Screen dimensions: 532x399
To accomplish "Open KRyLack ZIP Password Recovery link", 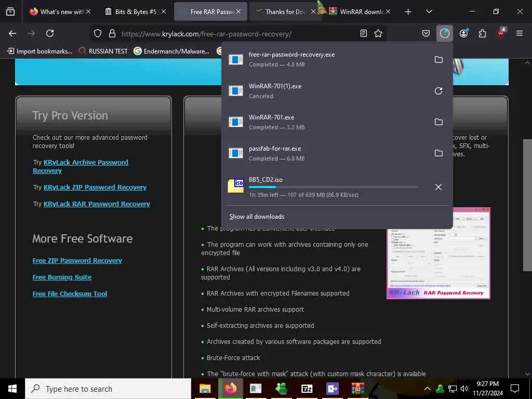I will coord(95,187).
